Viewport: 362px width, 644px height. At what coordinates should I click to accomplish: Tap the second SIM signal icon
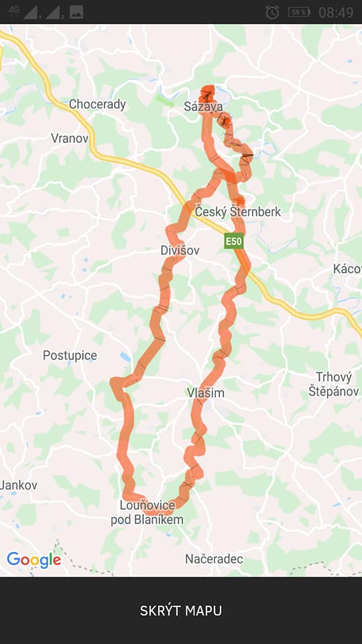[x=54, y=12]
